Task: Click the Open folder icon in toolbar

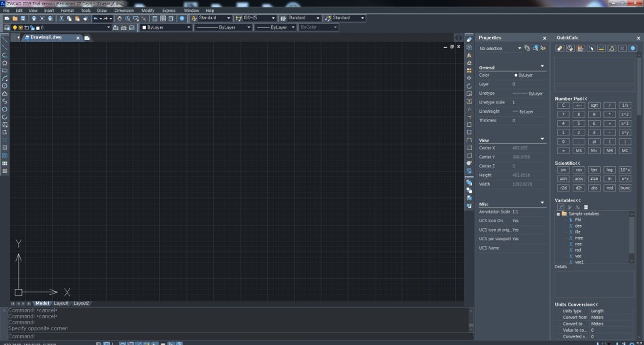Action: click(x=15, y=19)
